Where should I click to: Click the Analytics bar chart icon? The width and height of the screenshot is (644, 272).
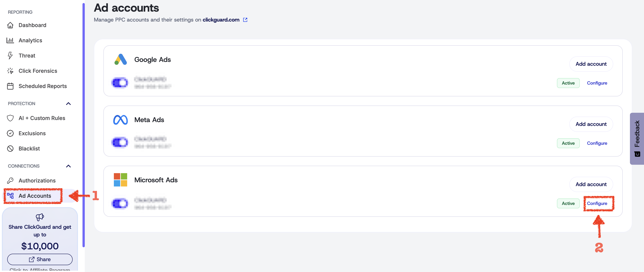10,40
